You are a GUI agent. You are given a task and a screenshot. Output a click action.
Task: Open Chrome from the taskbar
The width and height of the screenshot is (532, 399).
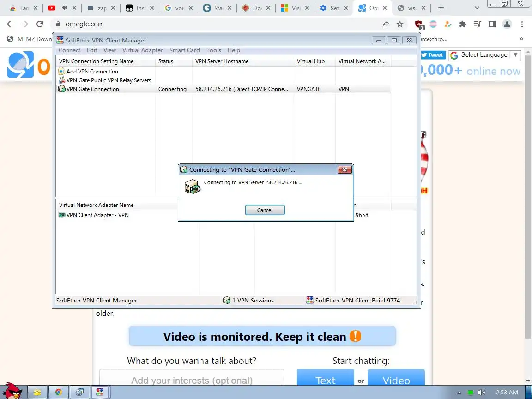pos(58,393)
